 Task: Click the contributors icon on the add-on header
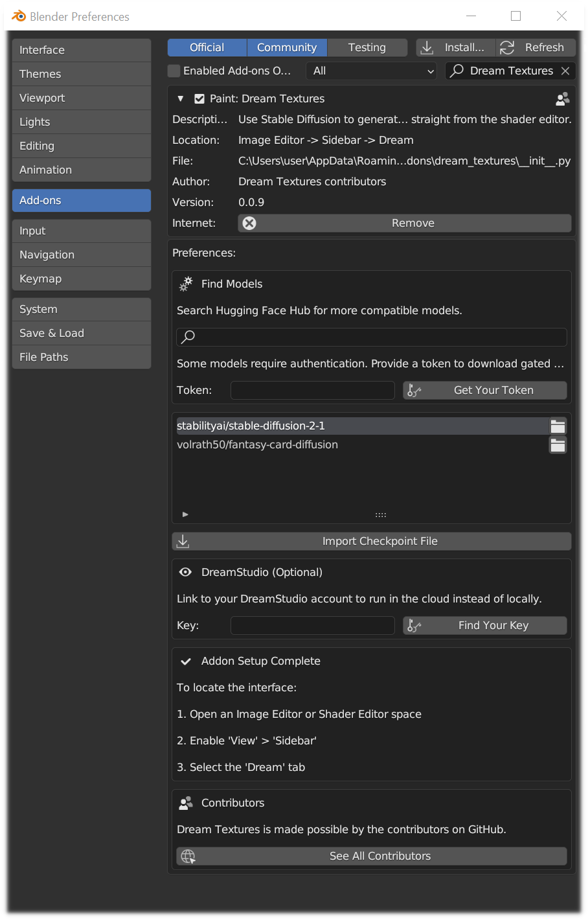pyautogui.click(x=562, y=98)
